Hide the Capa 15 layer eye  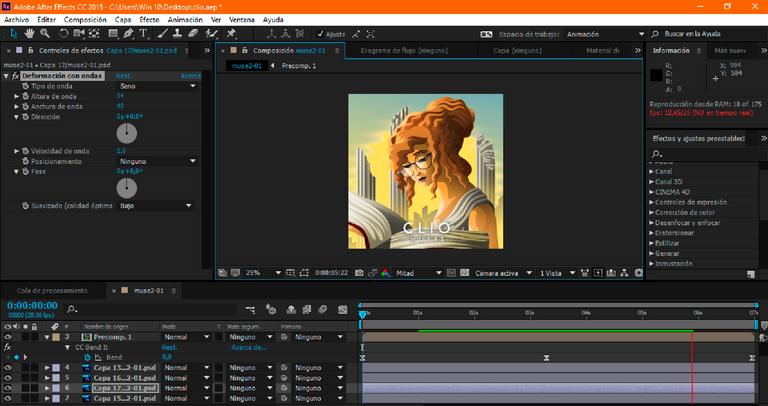pos(7,398)
